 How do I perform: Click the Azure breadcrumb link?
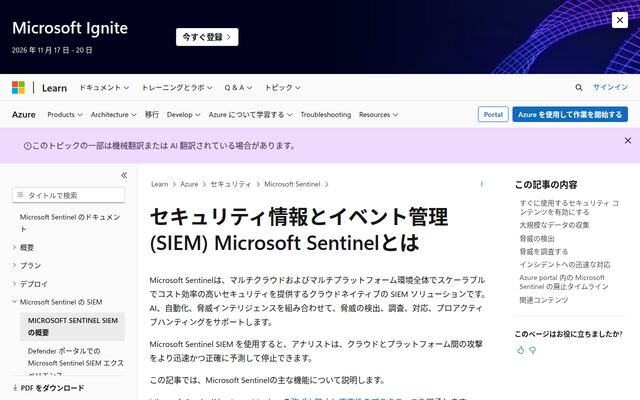(x=189, y=184)
